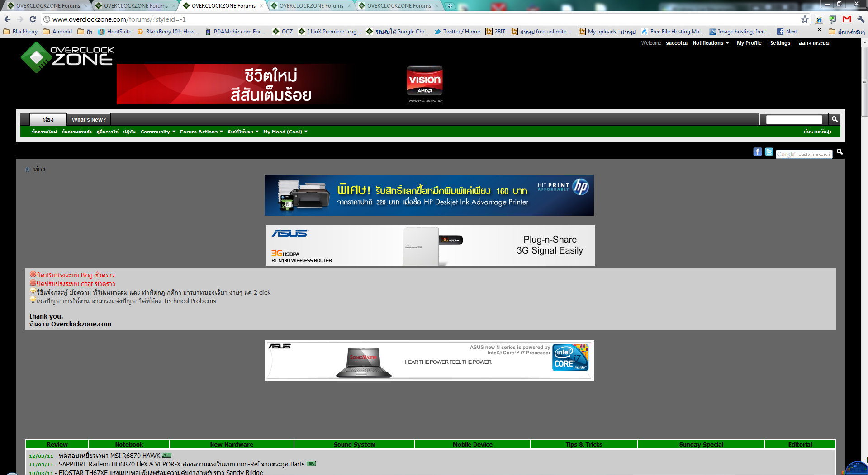Select the Mobile Device category tab

(473, 445)
